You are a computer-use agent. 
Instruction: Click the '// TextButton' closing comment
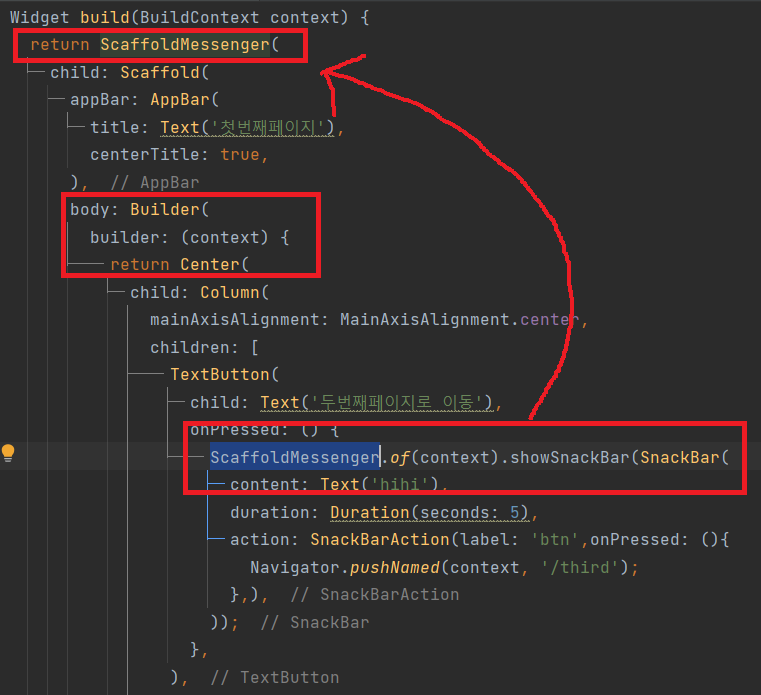coord(275,677)
